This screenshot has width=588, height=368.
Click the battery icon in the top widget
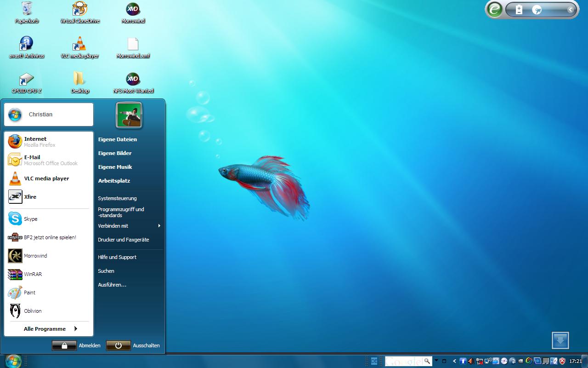click(519, 10)
